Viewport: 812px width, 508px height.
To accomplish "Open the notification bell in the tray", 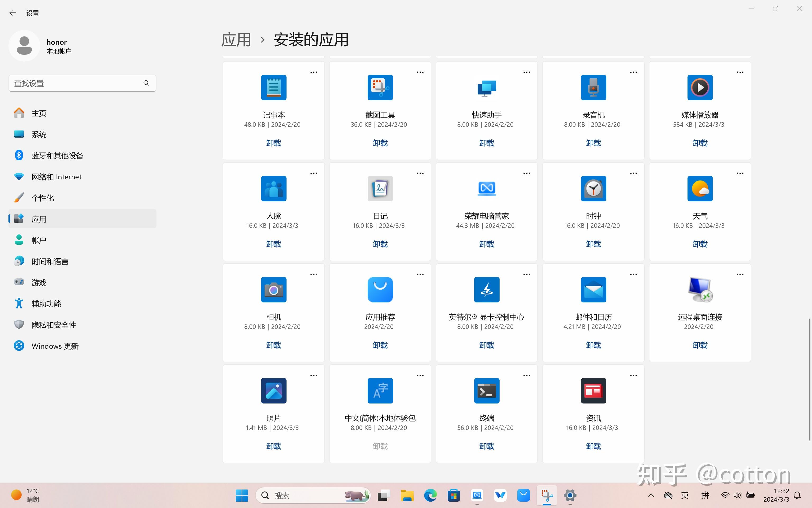I will click(797, 495).
